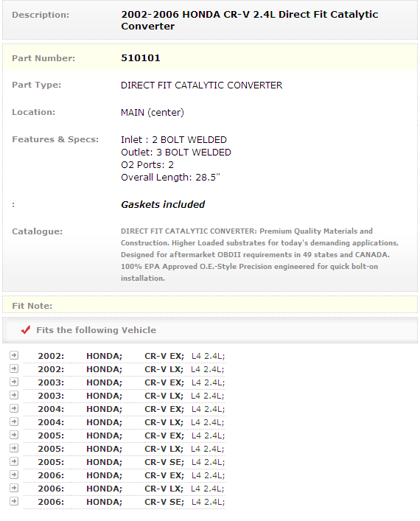Click the Fit Note label
Image resolution: width=420 pixels, height=521 pixels.
pyautogui.click(x=32, y=306)
